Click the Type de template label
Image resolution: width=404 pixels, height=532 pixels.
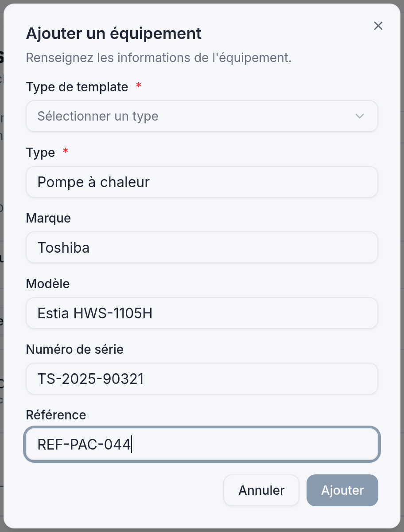pyautogui.click(x=77, y=87)
